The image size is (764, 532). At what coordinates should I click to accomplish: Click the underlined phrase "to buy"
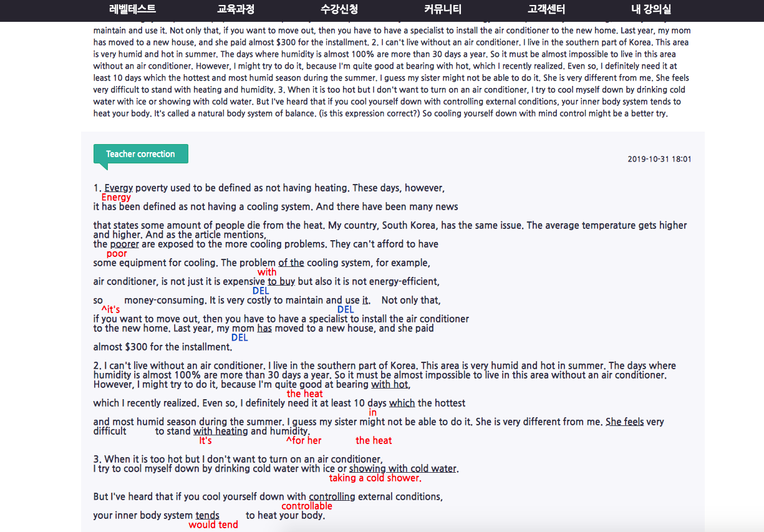pyautogui.click(x=281, y=281)
